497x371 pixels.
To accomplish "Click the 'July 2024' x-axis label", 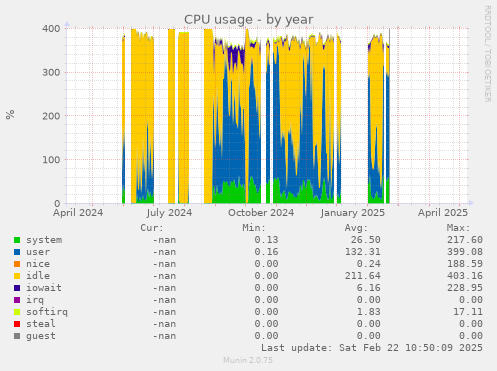I will [x=169, y=213].
